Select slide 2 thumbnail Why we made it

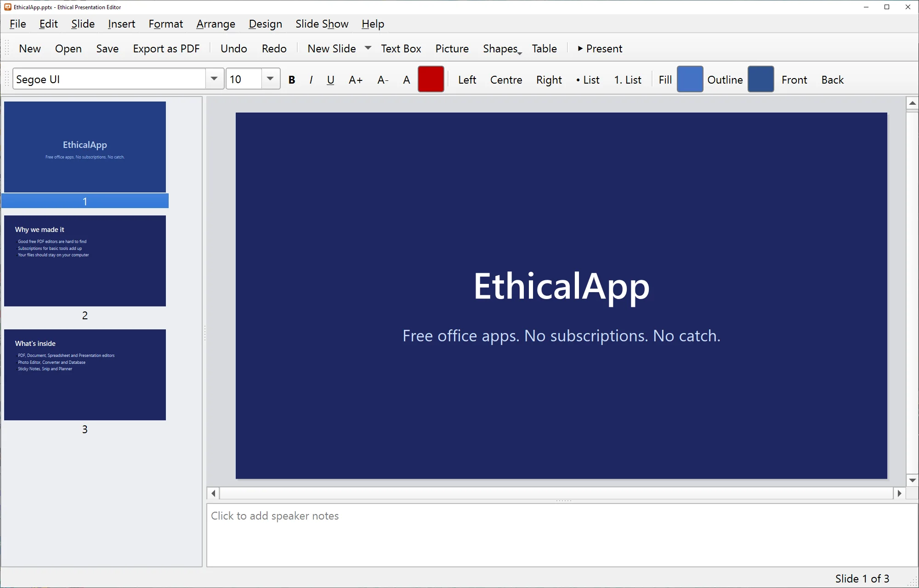[x=85, y=260]
